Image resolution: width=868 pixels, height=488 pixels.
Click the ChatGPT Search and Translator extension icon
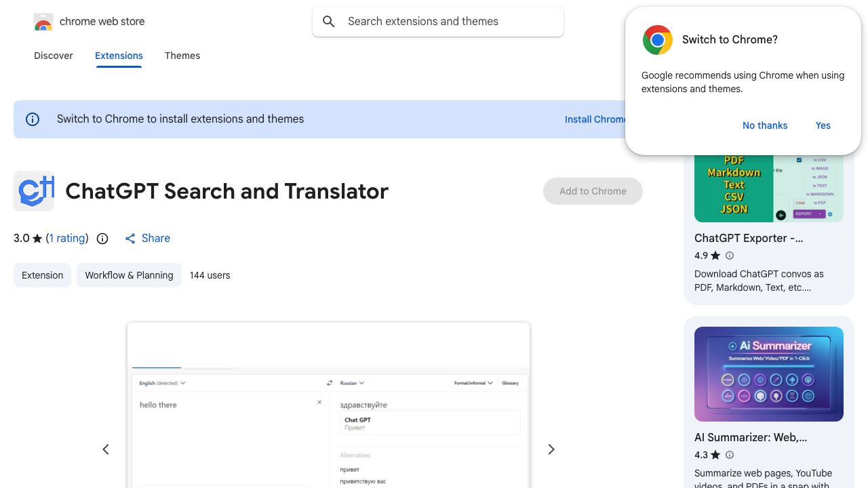point(34,191)
